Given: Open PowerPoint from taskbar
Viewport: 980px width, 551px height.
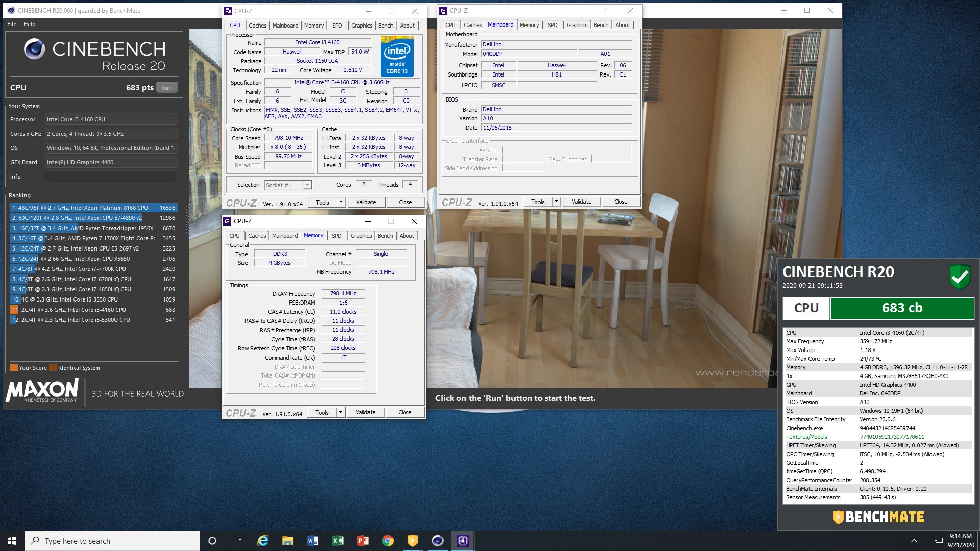Looking at the screenshot, I should (x=362, y=541).
